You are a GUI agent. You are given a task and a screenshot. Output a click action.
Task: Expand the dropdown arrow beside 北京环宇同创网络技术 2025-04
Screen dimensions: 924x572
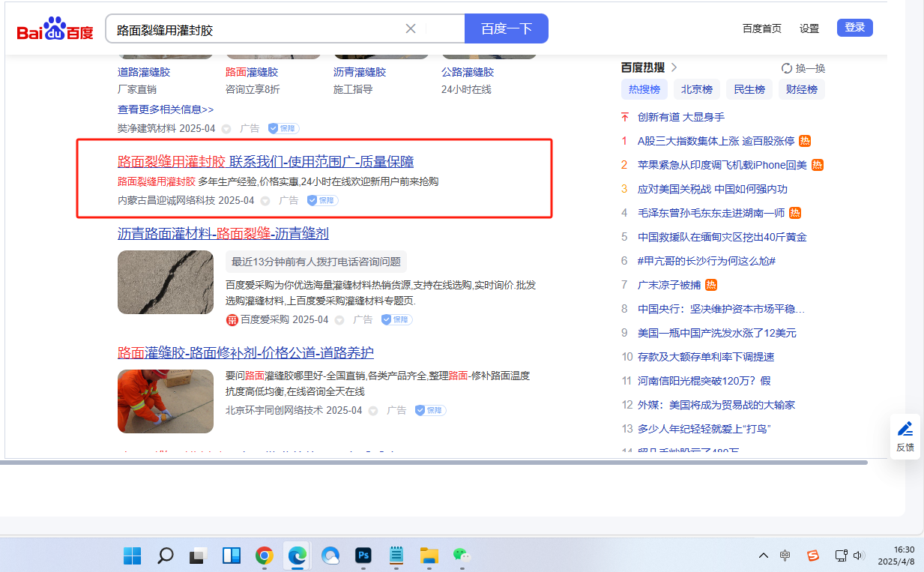[373, 411]
